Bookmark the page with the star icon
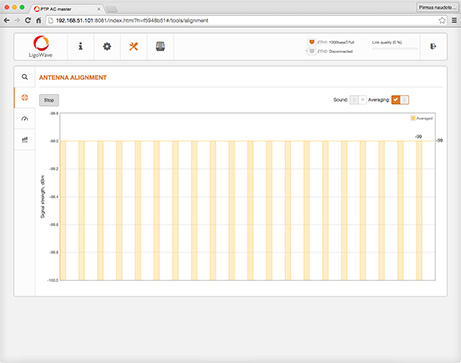The image size is (461, 363). coord(442,21)
